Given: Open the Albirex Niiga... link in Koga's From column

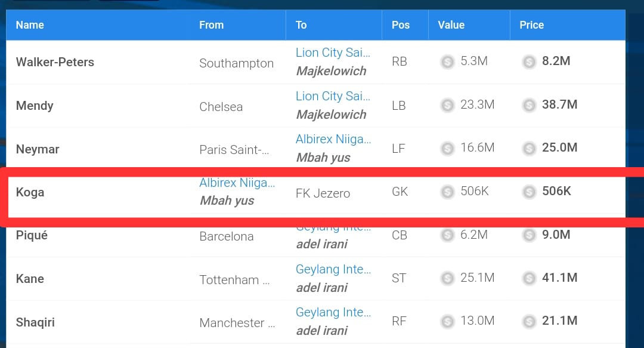Looking at the screenshot, I should coord(237,183).
